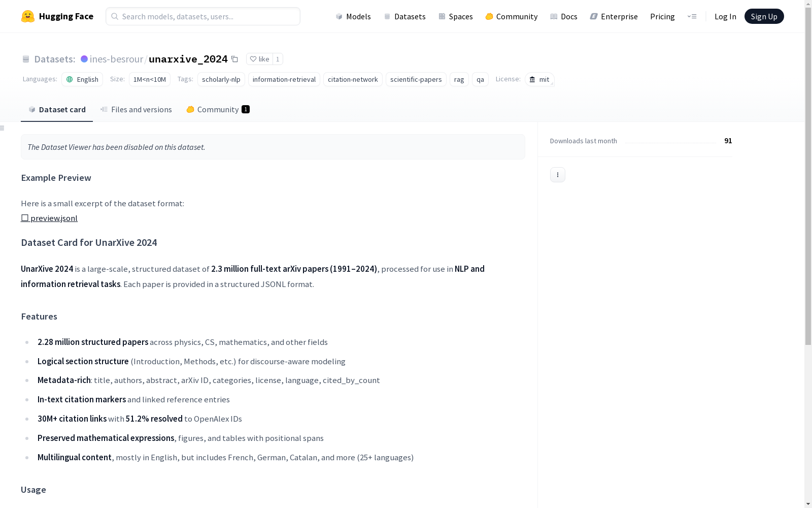The width and height of the screenshot is (812, 508).
Task: Select the 1M<n<10M size tag
Action: [x=150, y=79]
